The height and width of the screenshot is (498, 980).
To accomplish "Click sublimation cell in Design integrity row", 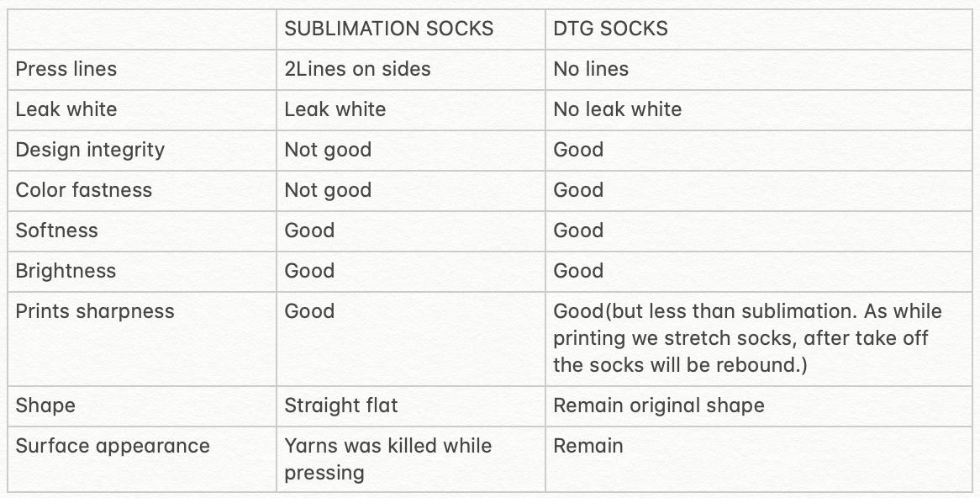I will (x=328, y=150).
